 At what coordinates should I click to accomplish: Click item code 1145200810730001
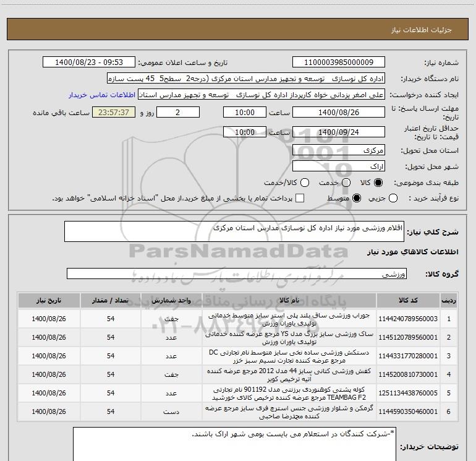(x=408, y=374)
